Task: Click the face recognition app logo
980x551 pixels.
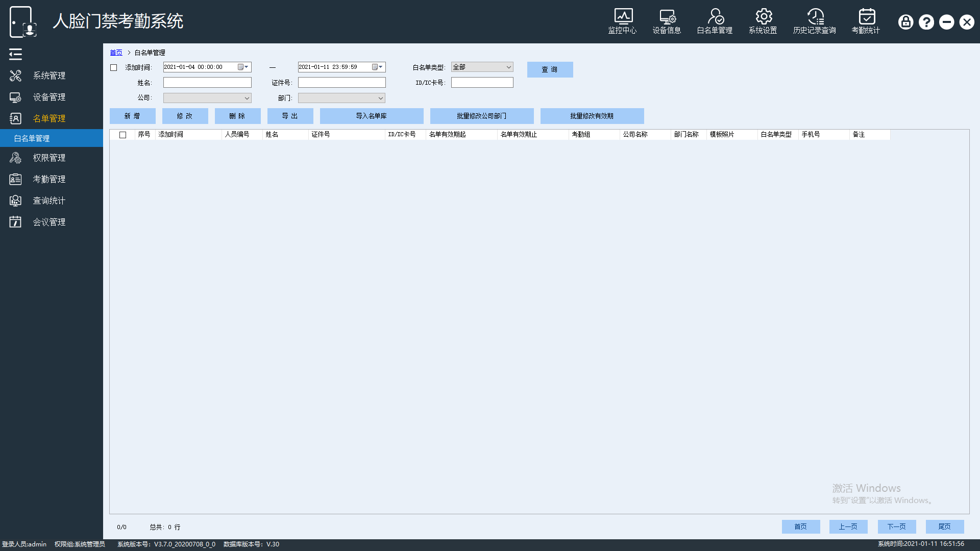Action: (23, 22)
